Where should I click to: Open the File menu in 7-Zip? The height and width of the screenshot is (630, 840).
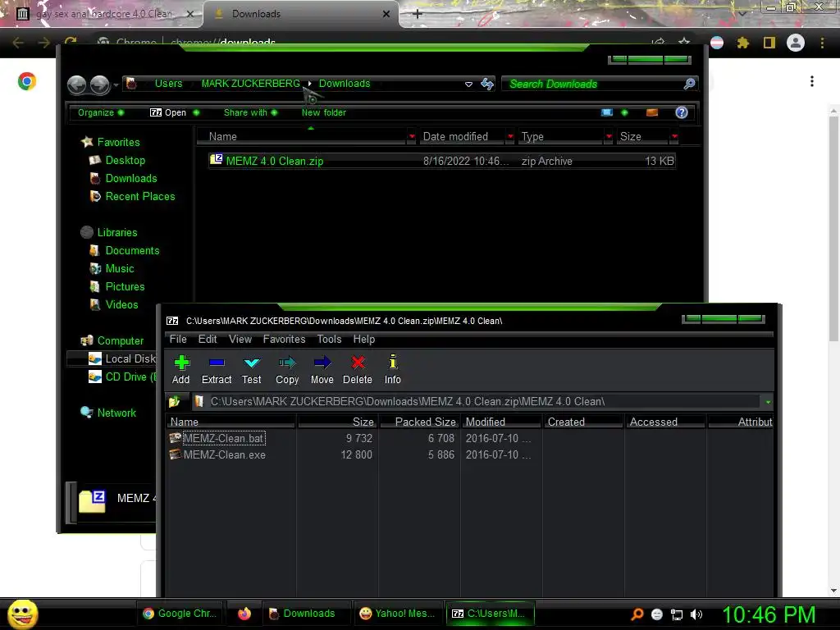[178, 339]
